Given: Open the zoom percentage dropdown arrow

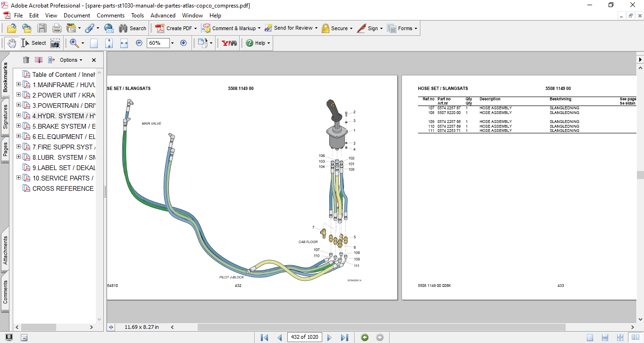Looking at the screenshot, I should point(172,43).
